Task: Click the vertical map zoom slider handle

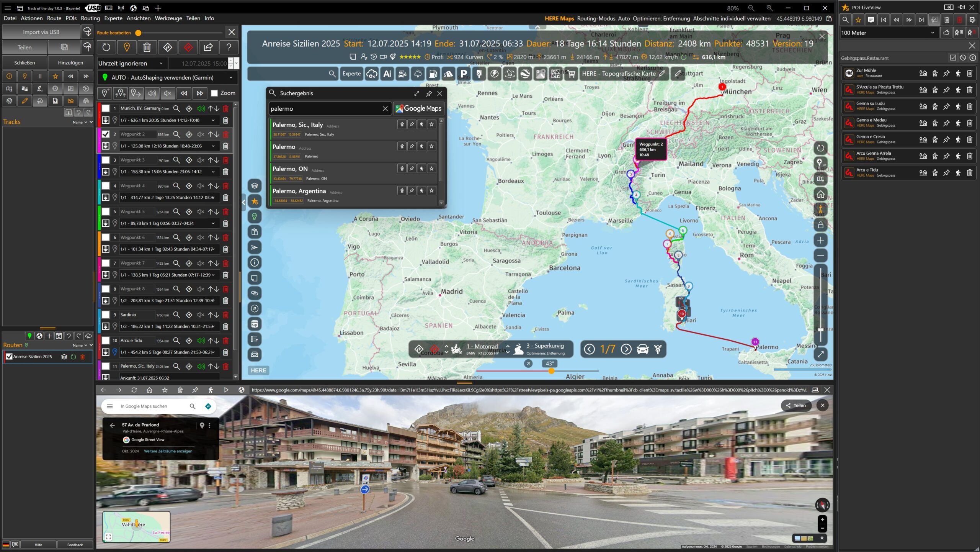Action: (x=820, y=330)
